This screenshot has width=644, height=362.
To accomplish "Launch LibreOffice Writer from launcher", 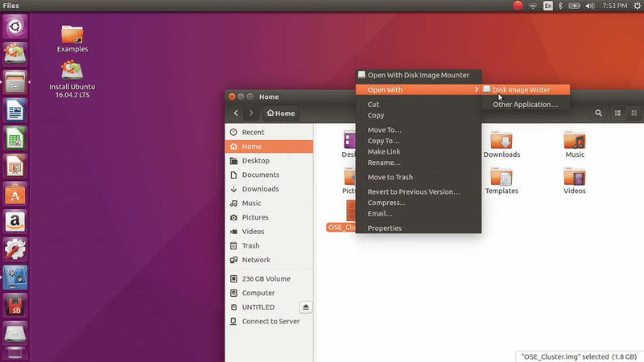I will point(15,110).
